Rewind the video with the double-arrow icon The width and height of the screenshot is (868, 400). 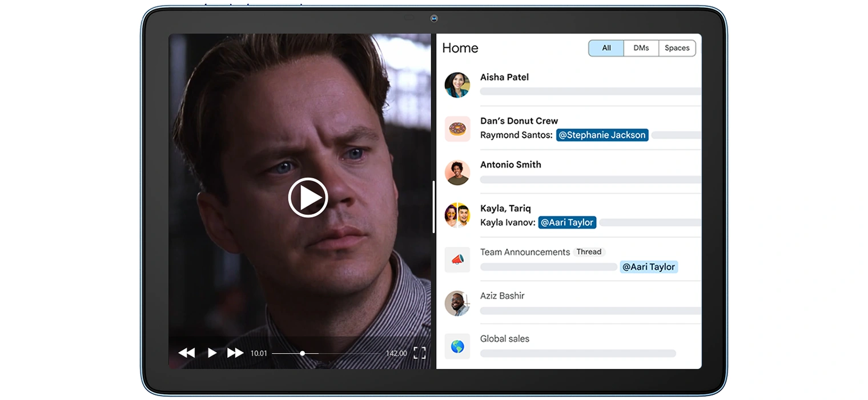(x=187, y=353)
